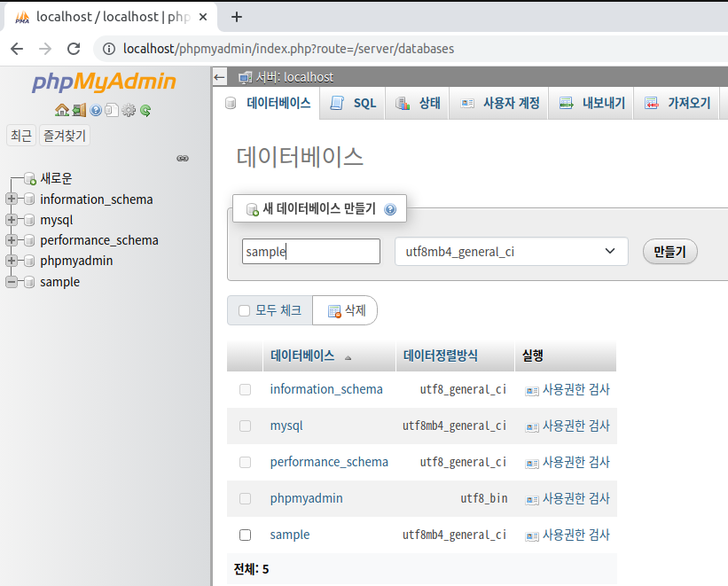Viewport: 728px width, 586px height.
Task: Open navigation panel settings gear icon
Action: pos(129,110)
